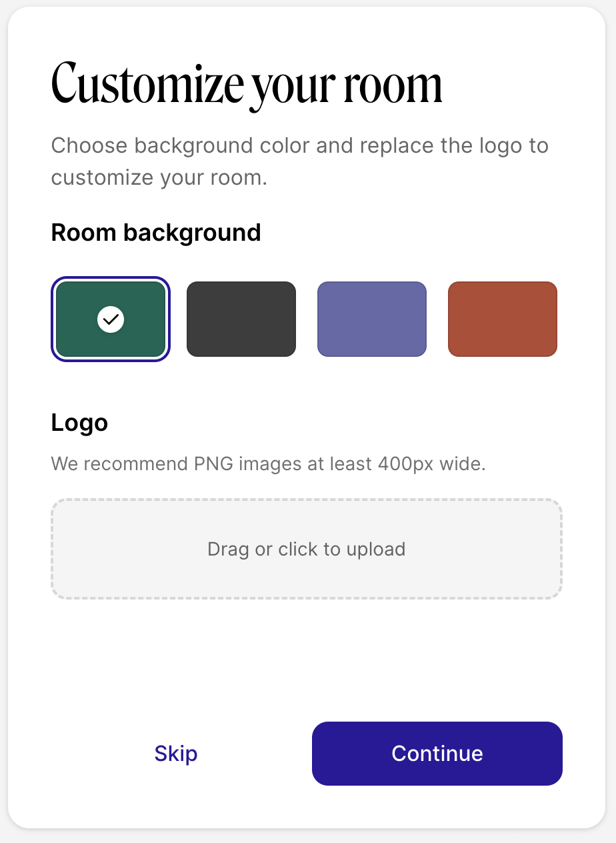Proceed by clicking the dark blue Continue button
This screenshot has width=616, height=843.
(x=437, y=754)
